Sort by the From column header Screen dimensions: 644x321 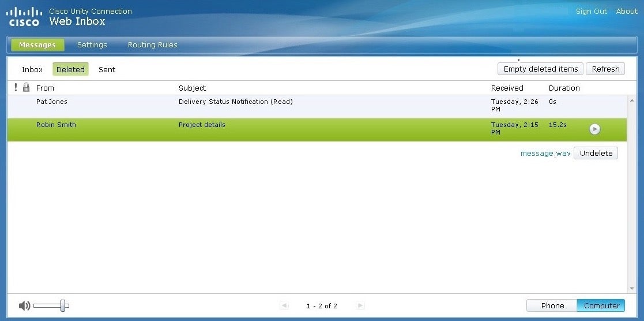pyautogui.click(x=45, y=88)
